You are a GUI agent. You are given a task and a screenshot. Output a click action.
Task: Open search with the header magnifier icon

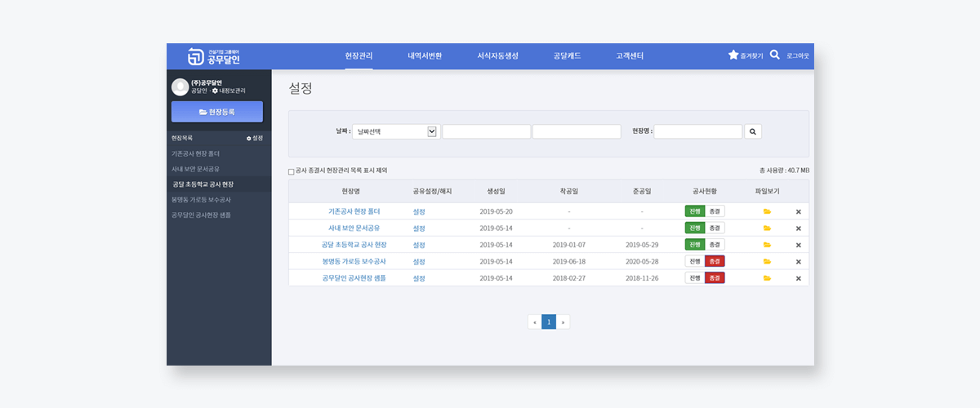pos(775,55)
